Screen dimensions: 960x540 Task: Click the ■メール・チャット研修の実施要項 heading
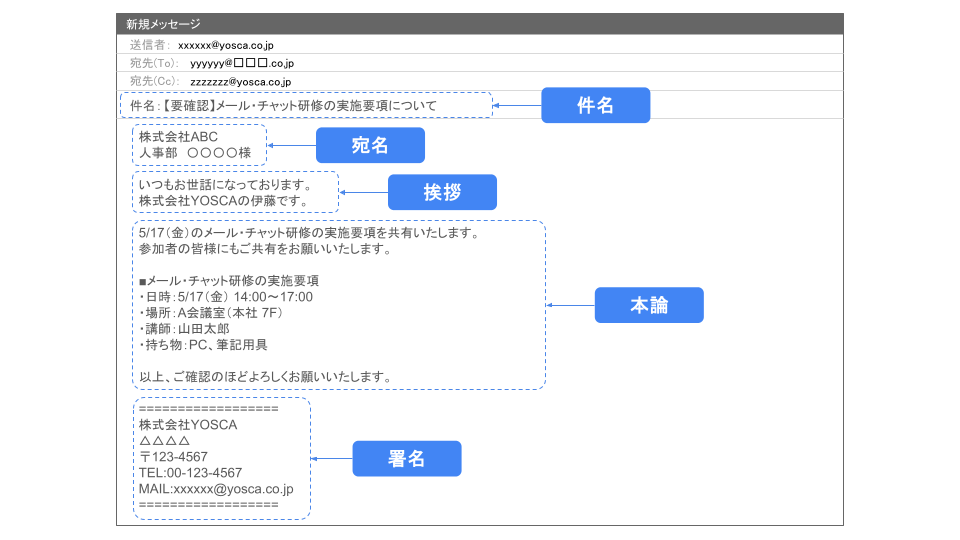[228, 281]
